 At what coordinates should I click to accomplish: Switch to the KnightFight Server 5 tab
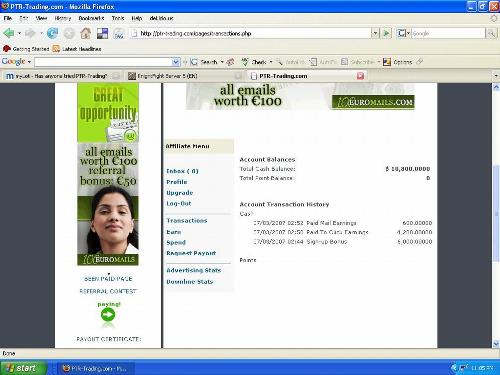[185, 76]
